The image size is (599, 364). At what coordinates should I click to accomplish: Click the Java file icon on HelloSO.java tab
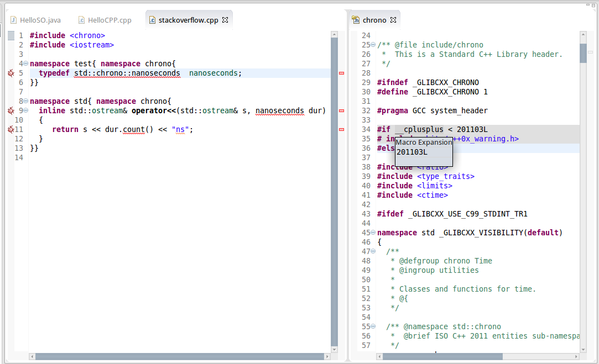click(x=13, y=20)
